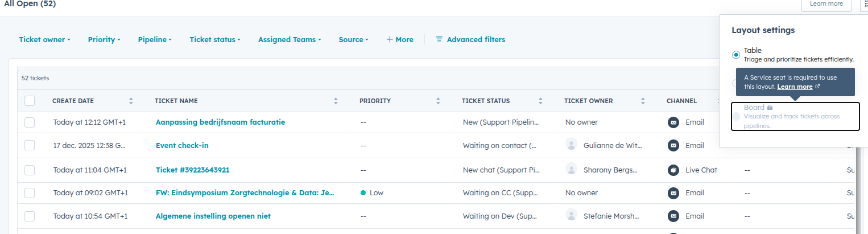This screenshot has width=868, height=234.
Task: Sort tickets by the Create Date column arrows
Action: (x=131, y=101)
